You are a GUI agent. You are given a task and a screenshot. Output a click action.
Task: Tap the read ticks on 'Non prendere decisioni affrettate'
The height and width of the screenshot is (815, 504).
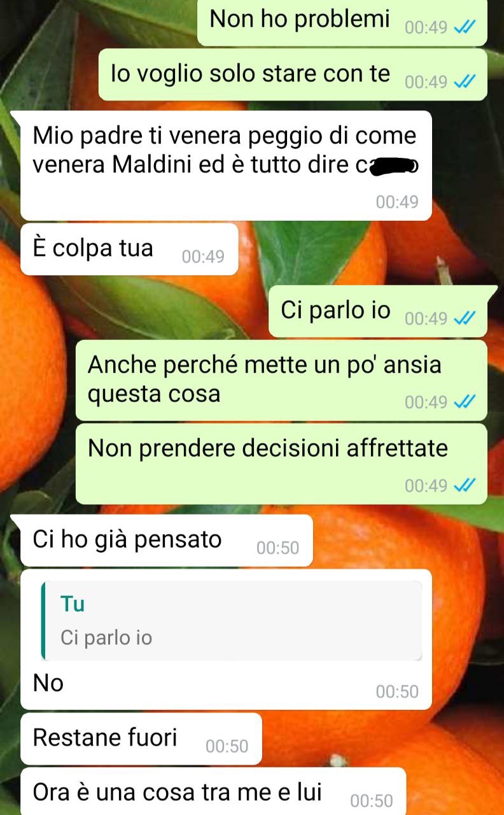465,486
